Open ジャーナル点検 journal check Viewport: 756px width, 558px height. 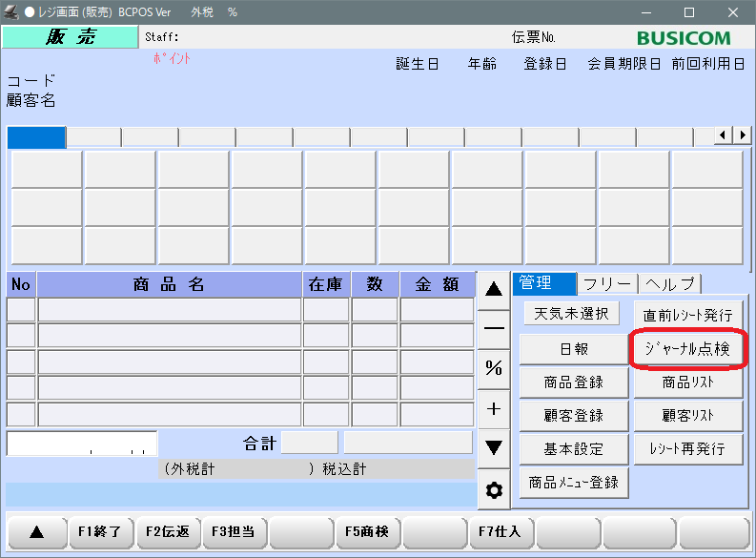point(687,349)
